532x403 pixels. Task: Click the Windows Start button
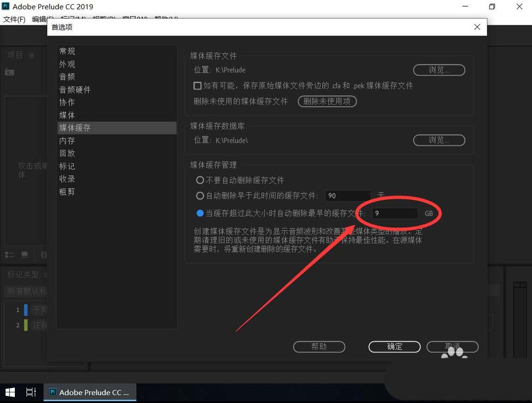tap(10, 392)
